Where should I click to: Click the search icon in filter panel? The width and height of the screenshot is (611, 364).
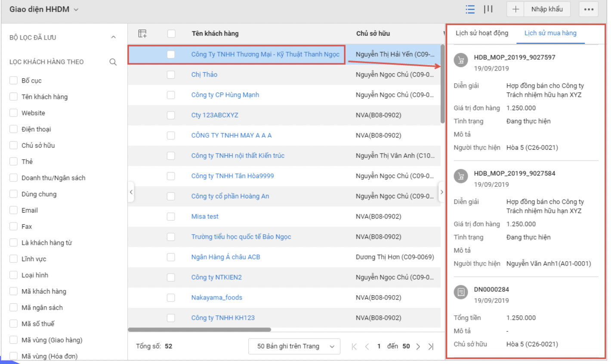[113, 62]
